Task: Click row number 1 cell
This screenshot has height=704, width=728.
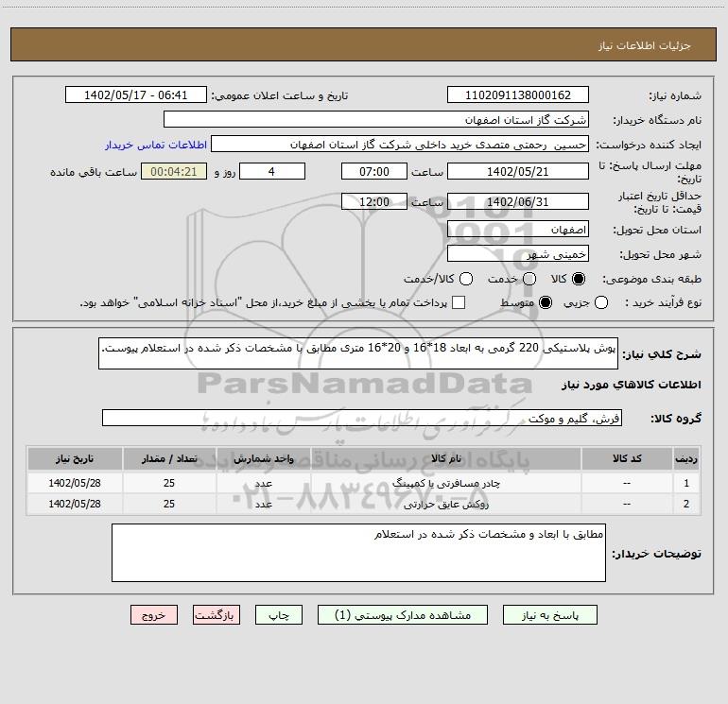Action: tap(686, 483)
